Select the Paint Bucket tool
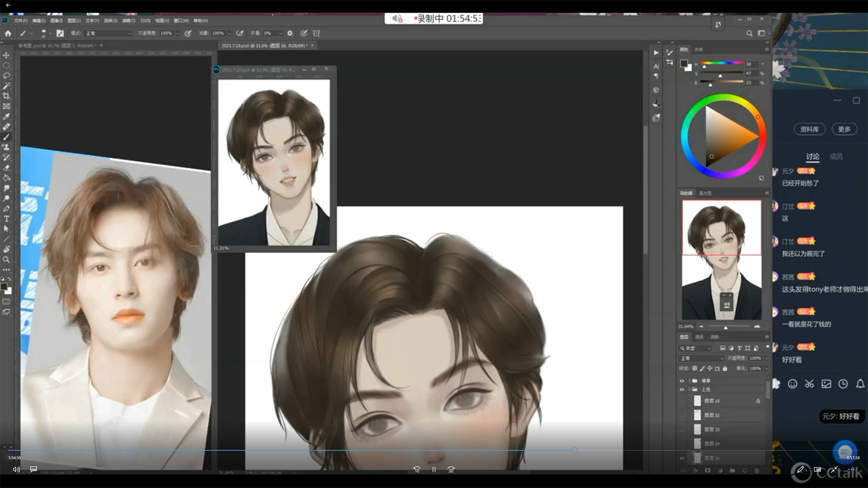 pyautogui.click(x=6, y=178)
